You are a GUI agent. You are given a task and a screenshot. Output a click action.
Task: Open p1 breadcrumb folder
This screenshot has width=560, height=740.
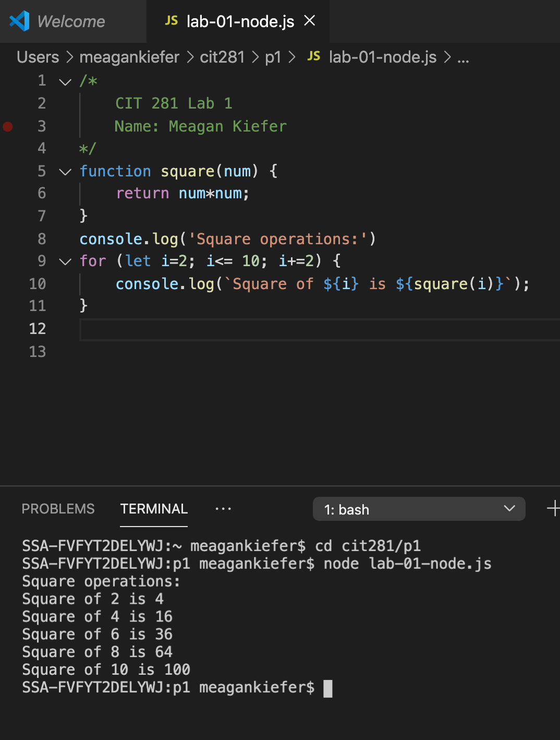point(273,57)
